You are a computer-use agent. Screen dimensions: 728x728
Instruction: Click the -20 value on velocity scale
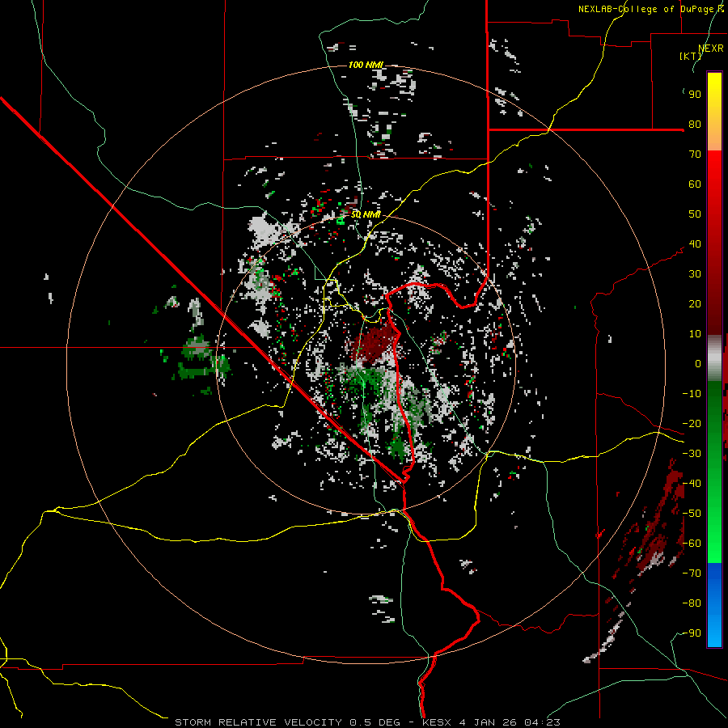[x=692, y=423]
